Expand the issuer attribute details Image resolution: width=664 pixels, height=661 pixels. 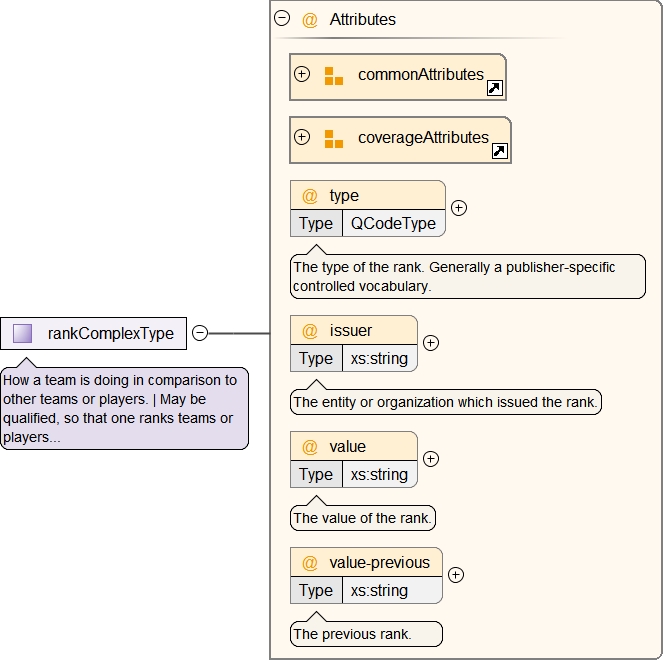coord(431,343)
